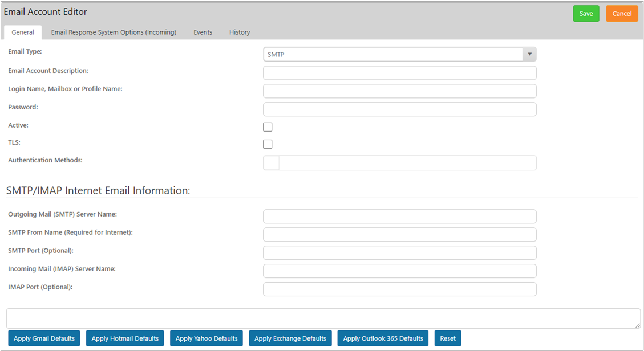Click the 'TLS:' label
This screenshot has width=644, height=351.
pos(14,142)
